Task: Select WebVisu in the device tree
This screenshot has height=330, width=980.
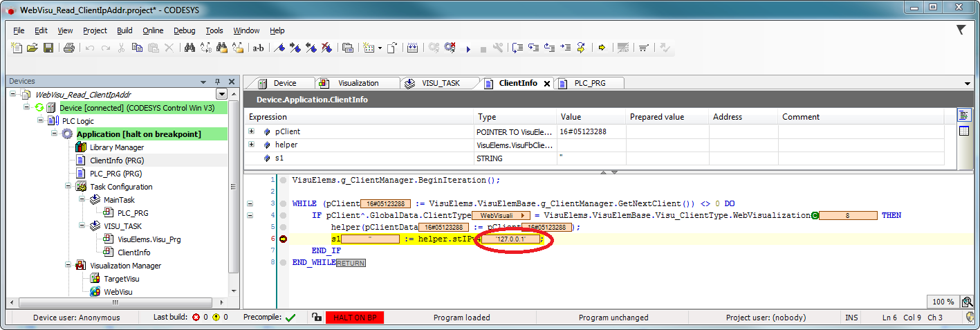Action: (x=118, y=292)
